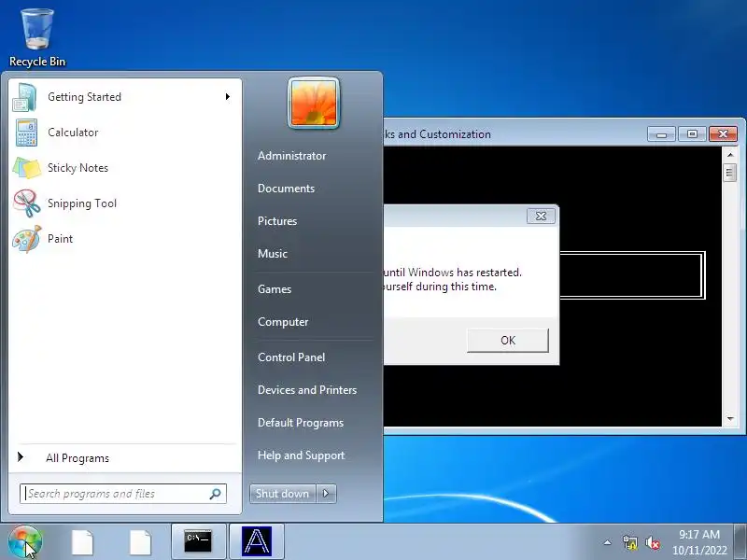Switch to the blue 'A' application taskbar button
The width and height of the screenshot is (747, 560).
point(256,542)
